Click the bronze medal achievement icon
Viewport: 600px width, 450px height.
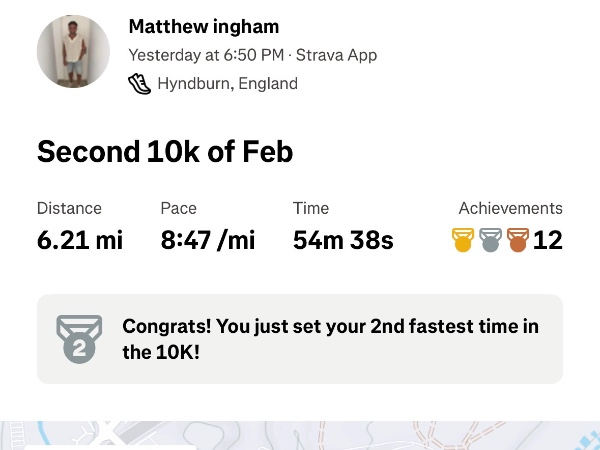(517, 241)
